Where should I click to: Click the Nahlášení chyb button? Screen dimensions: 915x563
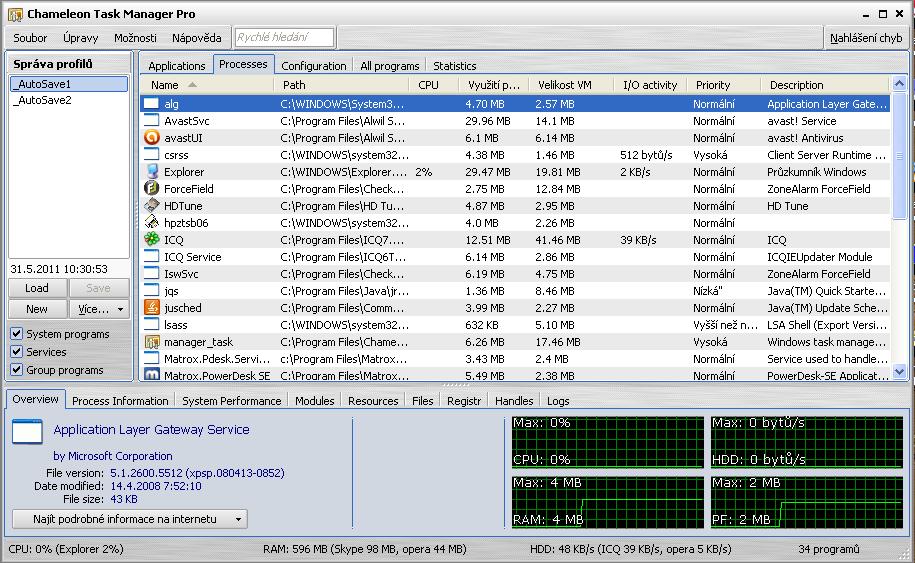tap(866, 38)
